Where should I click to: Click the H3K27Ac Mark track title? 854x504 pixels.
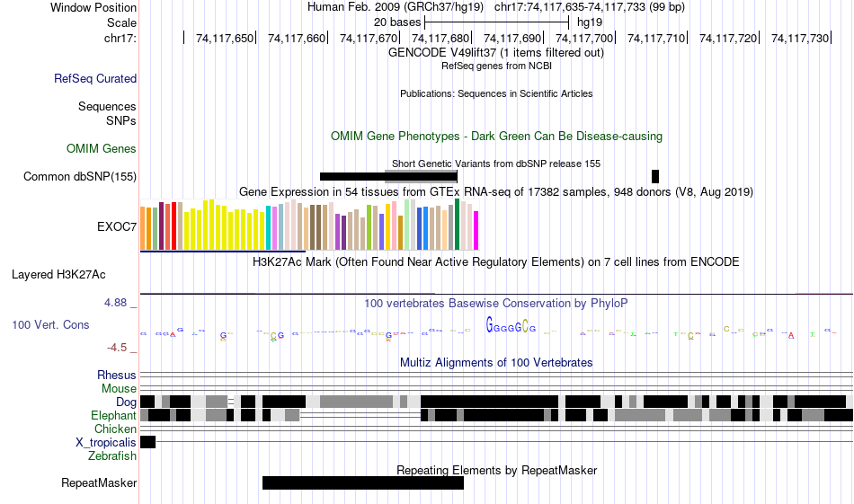tap(496, 261)
